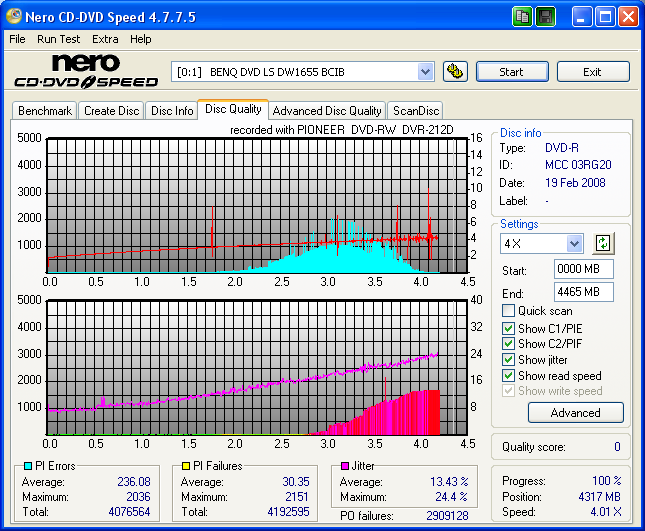Click the yellow PI Failures color swatch

[x=186, y=466]
